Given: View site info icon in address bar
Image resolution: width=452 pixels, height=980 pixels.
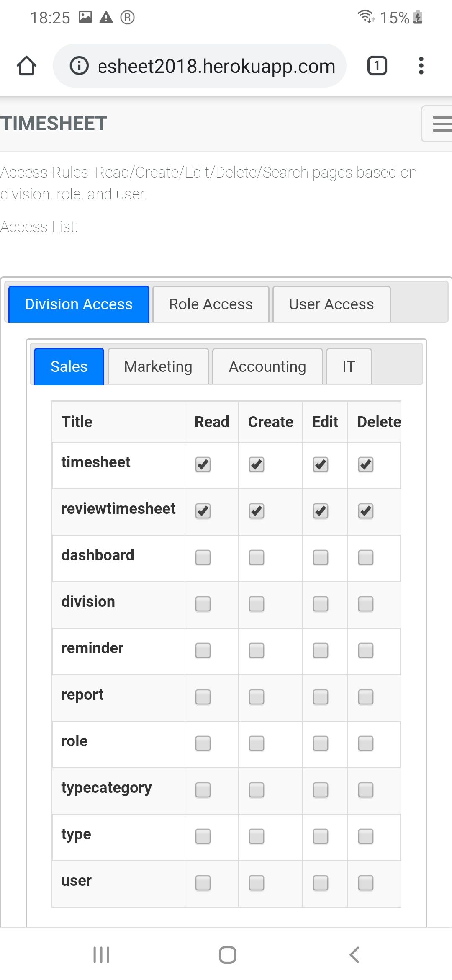Looking at the screenshot, I should tap(79, 66).
